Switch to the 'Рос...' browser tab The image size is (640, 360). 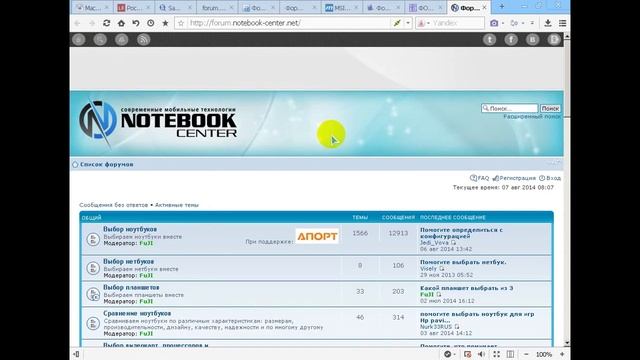click(x=133, y=7)
